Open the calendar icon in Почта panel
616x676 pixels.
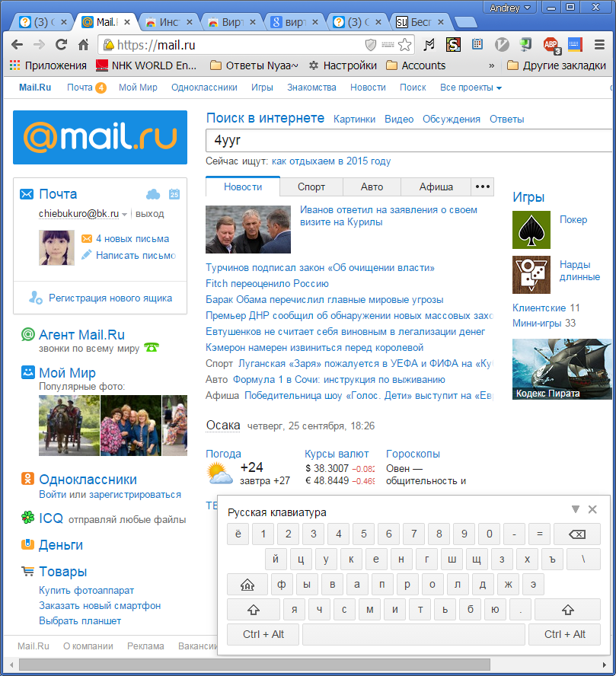(x=174, y=194)
